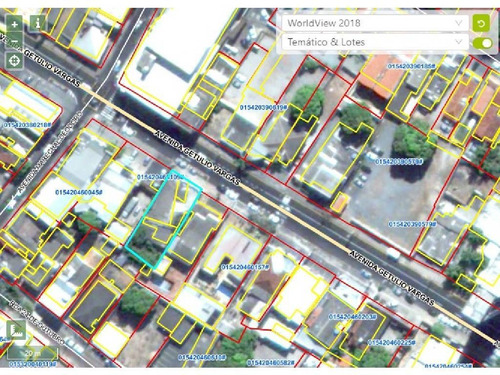Select the cyan highlighted lot outline
The height and width of the screenshot is (375, 500).
(x=163, y=219)
